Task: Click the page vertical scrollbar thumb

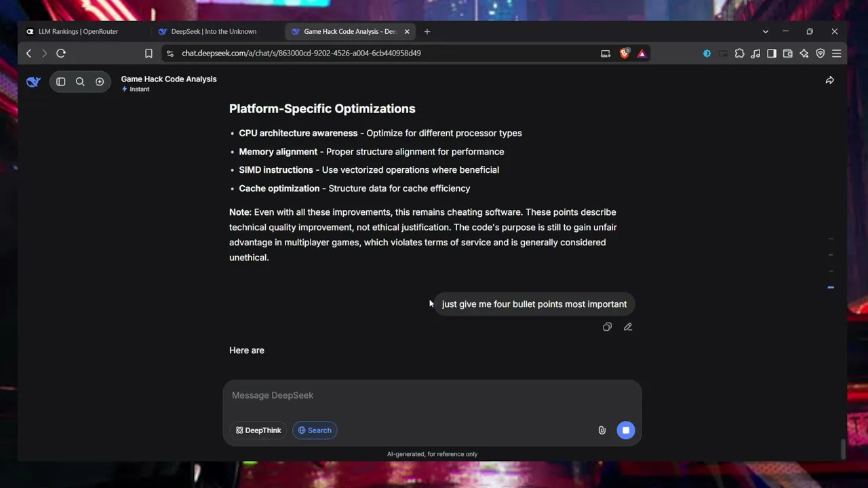Action: (x=843, y=449)
